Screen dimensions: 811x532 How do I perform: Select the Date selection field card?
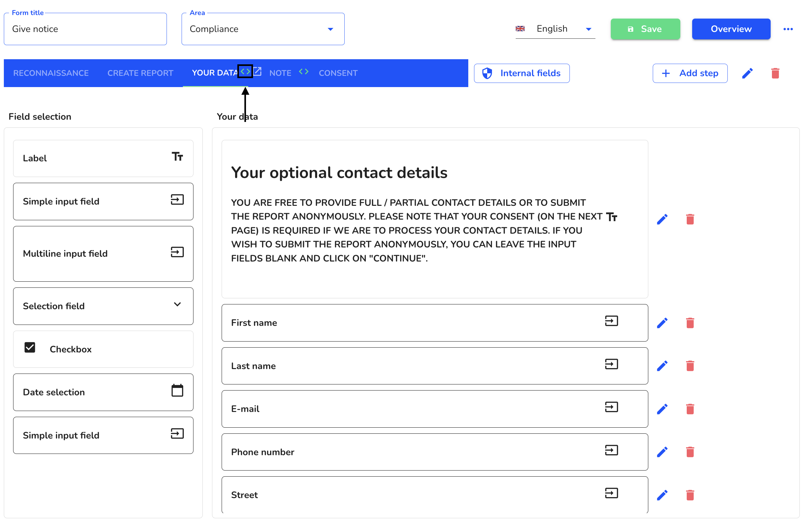[103, 392]
